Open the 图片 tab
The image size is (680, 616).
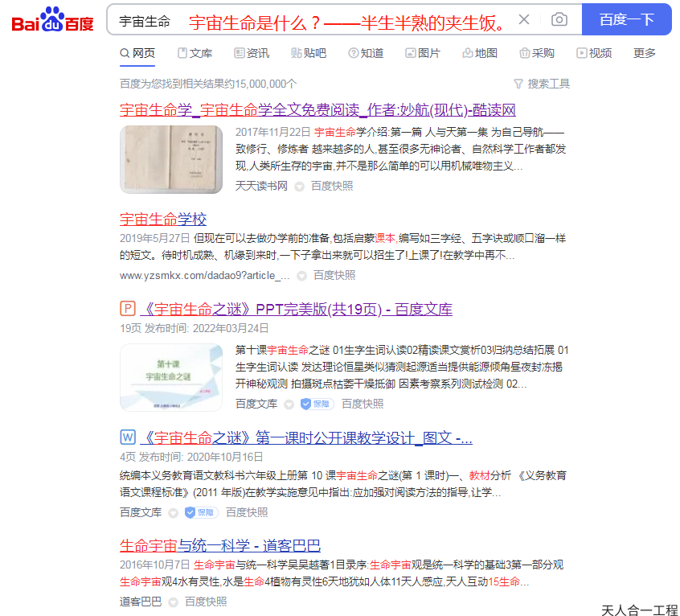(423, 53)
